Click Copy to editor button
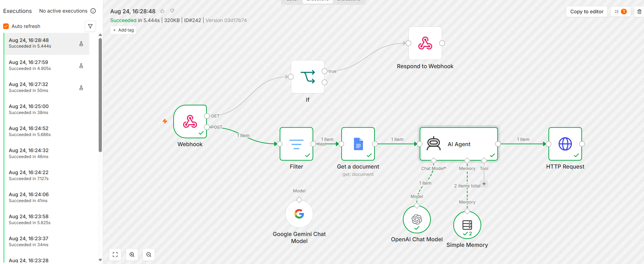The height and width of the screenshot is (264, 644). (x=587, y=12)
